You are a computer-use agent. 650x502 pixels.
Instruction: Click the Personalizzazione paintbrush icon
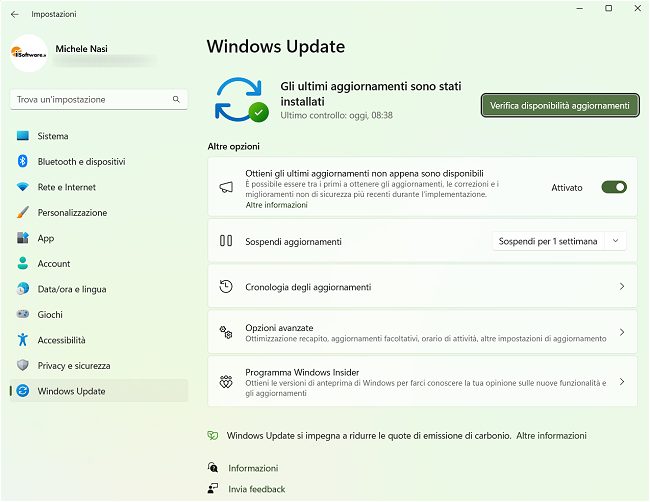click(23, 212)
